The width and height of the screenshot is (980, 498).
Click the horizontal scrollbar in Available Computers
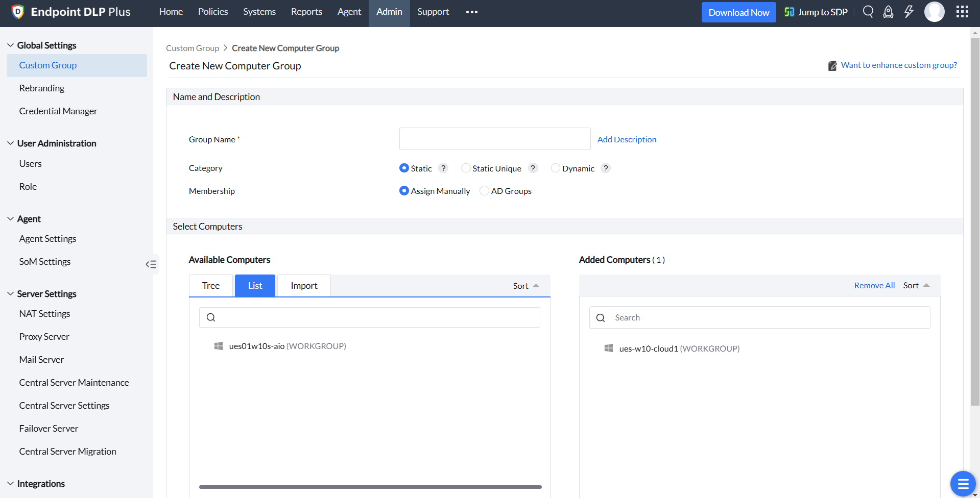[370, 487]
